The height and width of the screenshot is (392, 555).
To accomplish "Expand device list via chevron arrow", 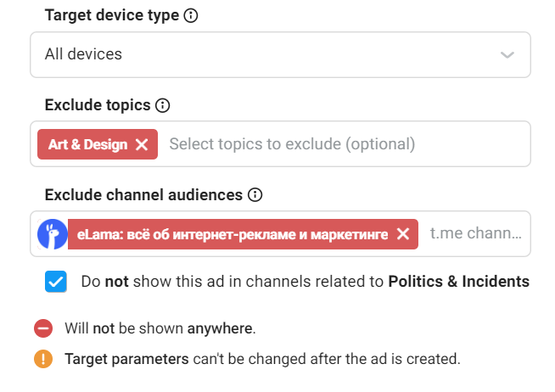I will (x=507, y=55).
